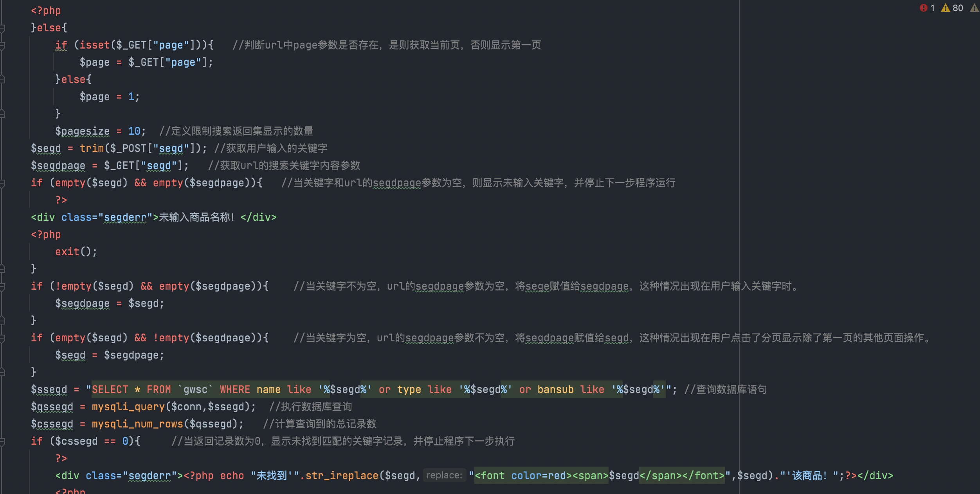Click the yellow warning triangle with 80
Viewport: 980px width, 494px height.
[946, 8]
